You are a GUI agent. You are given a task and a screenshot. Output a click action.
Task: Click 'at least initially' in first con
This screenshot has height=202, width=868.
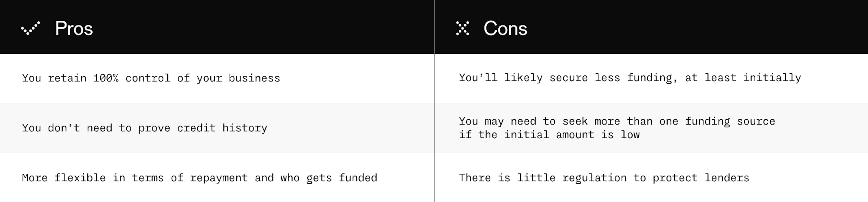743,78
